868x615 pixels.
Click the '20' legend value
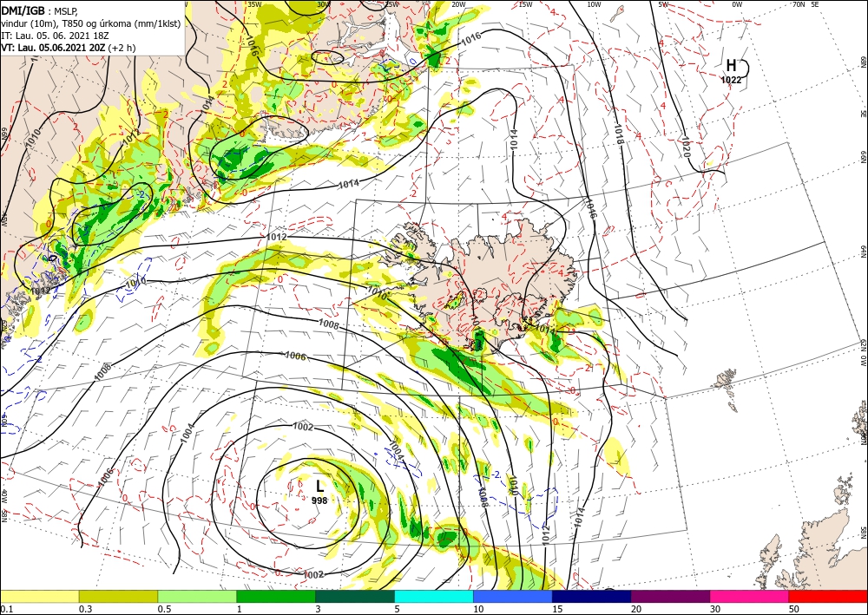[636, 609]
